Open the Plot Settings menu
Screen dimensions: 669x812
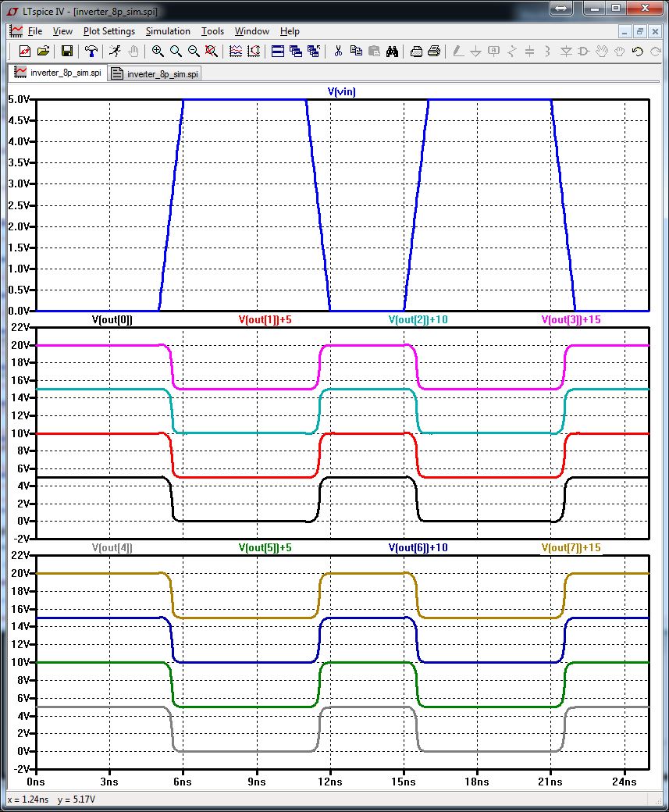tap(109, 31)
